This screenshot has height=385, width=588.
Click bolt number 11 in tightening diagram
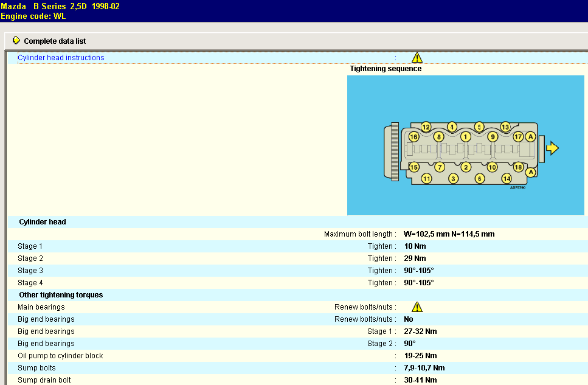coord(426,179)
